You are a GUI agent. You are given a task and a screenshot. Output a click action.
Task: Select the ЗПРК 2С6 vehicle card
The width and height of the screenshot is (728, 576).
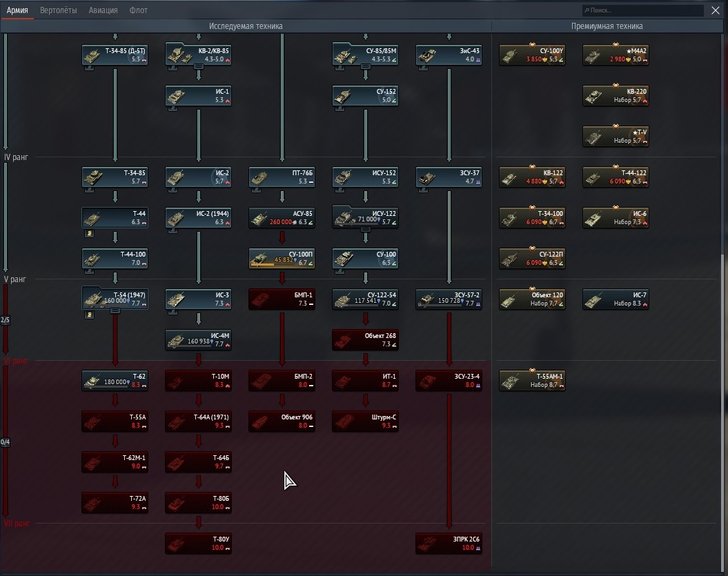tap(449, 544)
